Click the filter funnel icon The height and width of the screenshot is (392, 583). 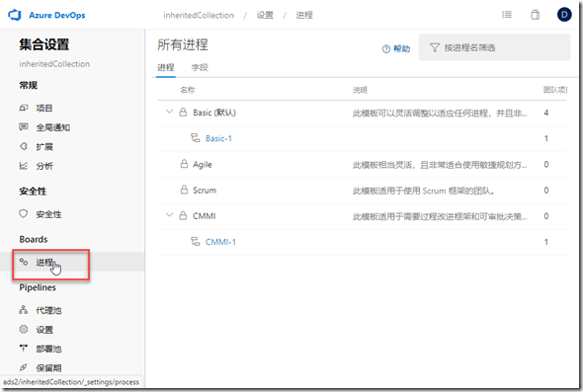pos(434,47)
